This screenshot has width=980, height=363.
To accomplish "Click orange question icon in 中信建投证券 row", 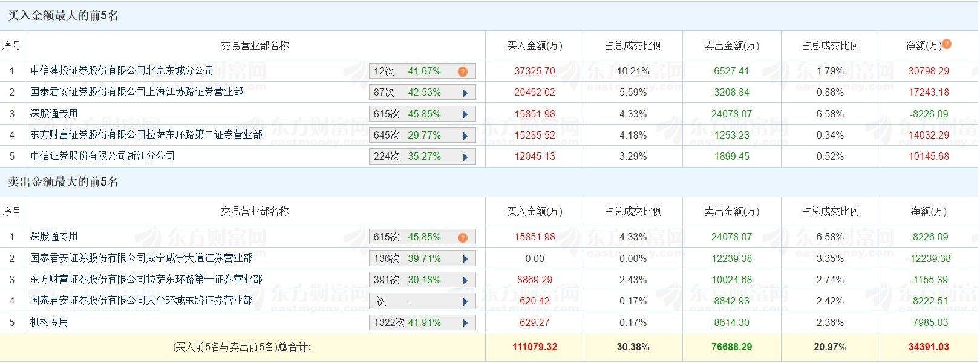I will pos(463,71).
